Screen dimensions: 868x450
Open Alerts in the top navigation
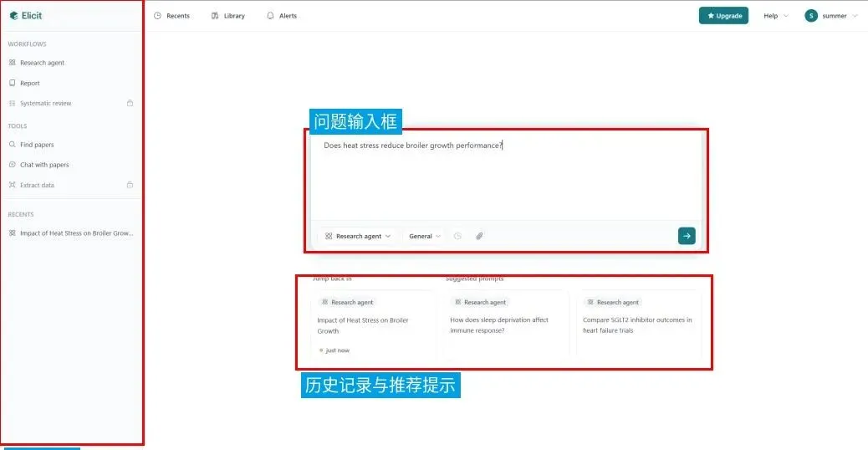pyautogui.click(x=282, y=16)
